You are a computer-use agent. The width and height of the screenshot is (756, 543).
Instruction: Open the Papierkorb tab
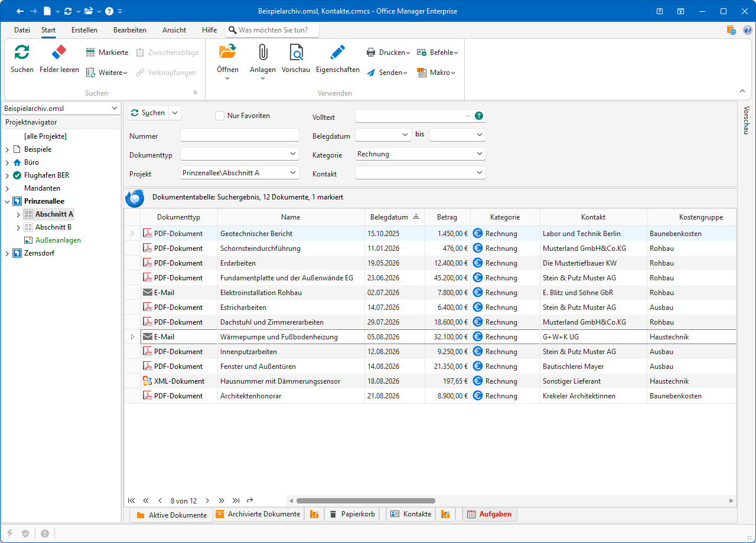[x=352, y=514]
